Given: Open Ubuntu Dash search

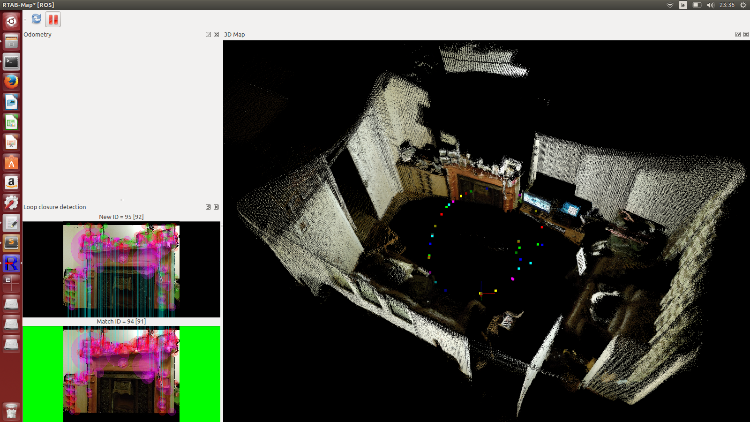Looking at the screenshot, I should tap(11, 21).
